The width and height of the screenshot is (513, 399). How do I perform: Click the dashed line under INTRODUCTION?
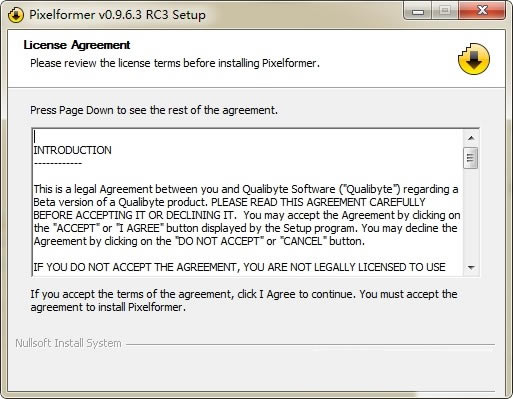coord(58,163)
